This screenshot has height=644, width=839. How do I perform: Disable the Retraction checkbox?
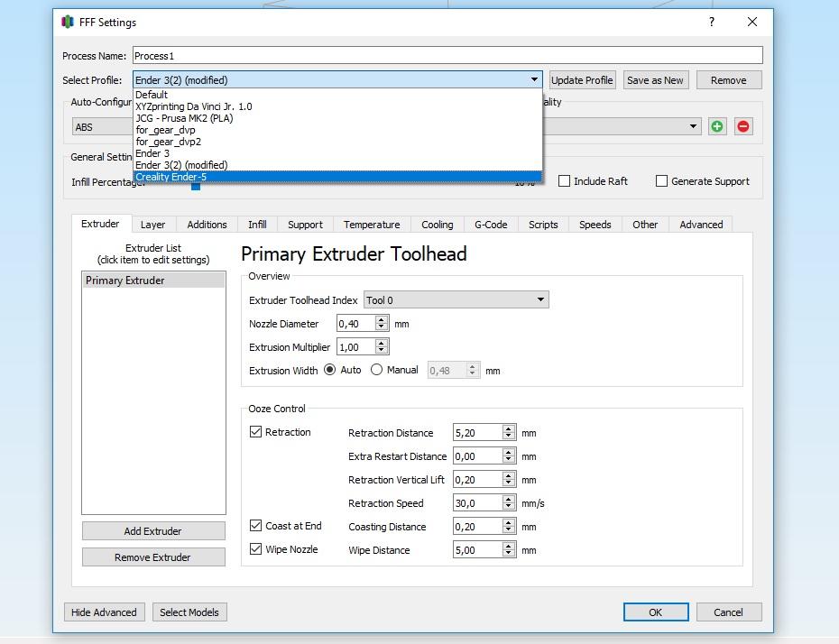pos(256,432)
